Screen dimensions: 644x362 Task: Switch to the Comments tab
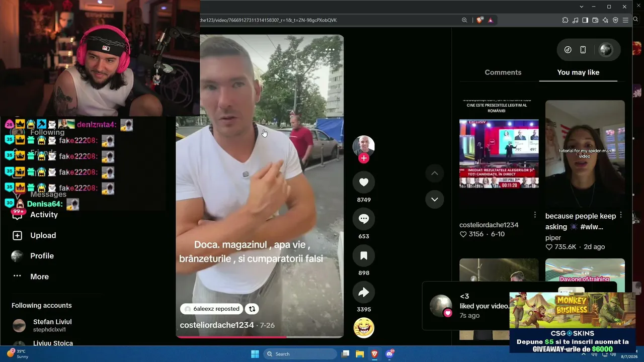pos(503,72)
